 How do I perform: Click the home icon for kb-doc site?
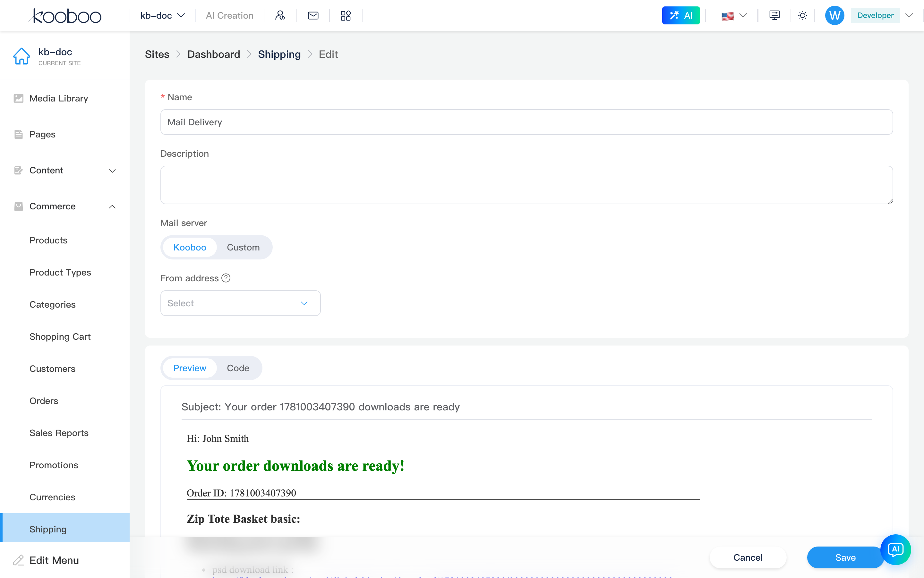pos(21,56)
